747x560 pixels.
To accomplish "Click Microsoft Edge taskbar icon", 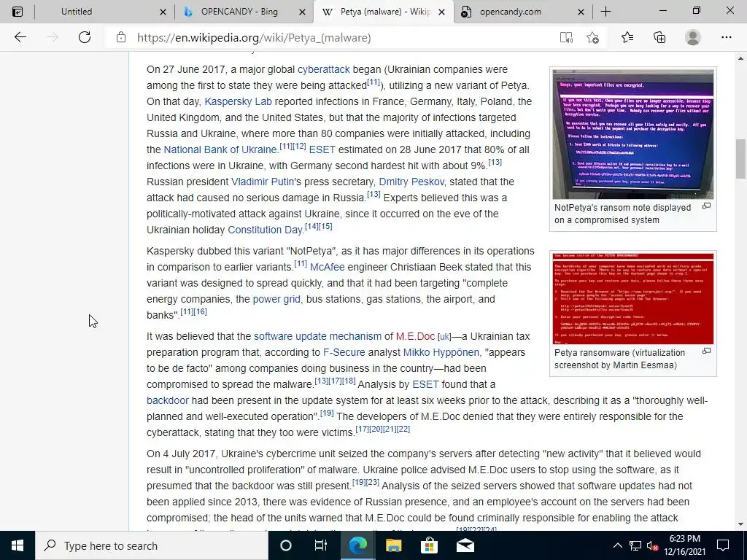I will [x=357, y=545].
